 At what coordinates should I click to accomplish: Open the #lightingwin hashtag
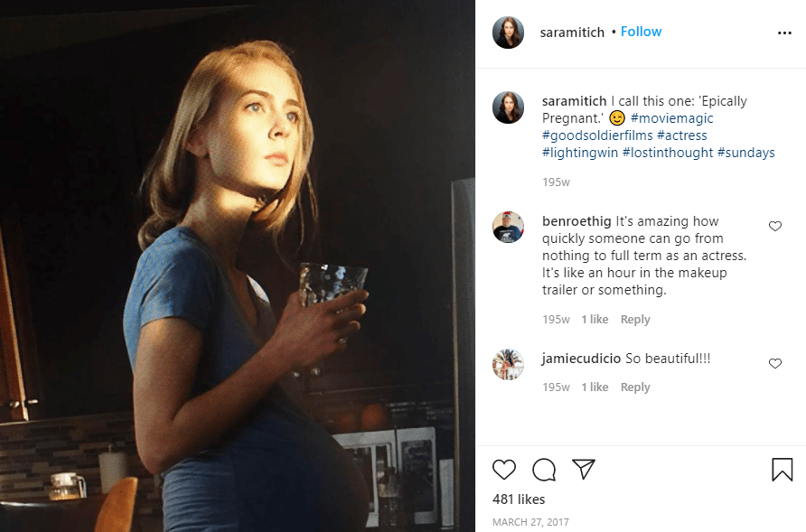[x=578, y=152]
